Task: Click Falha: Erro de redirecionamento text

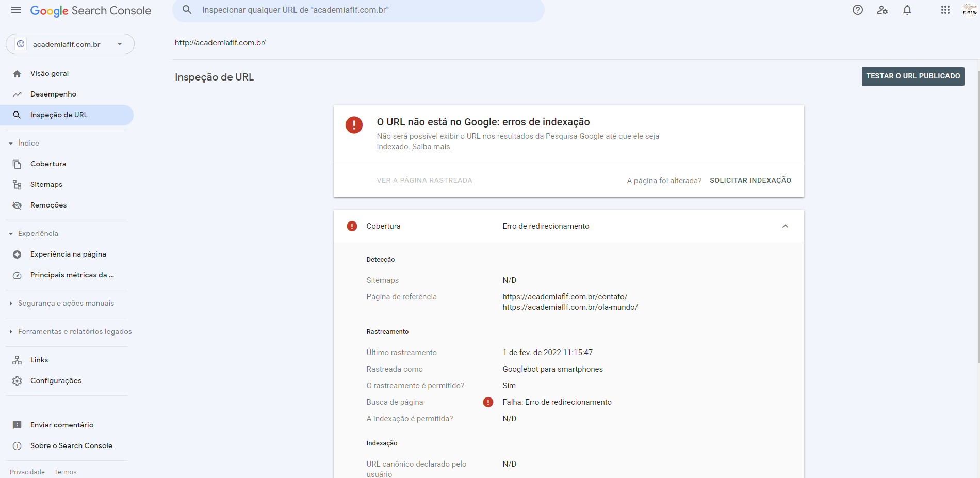Action: 557,402
